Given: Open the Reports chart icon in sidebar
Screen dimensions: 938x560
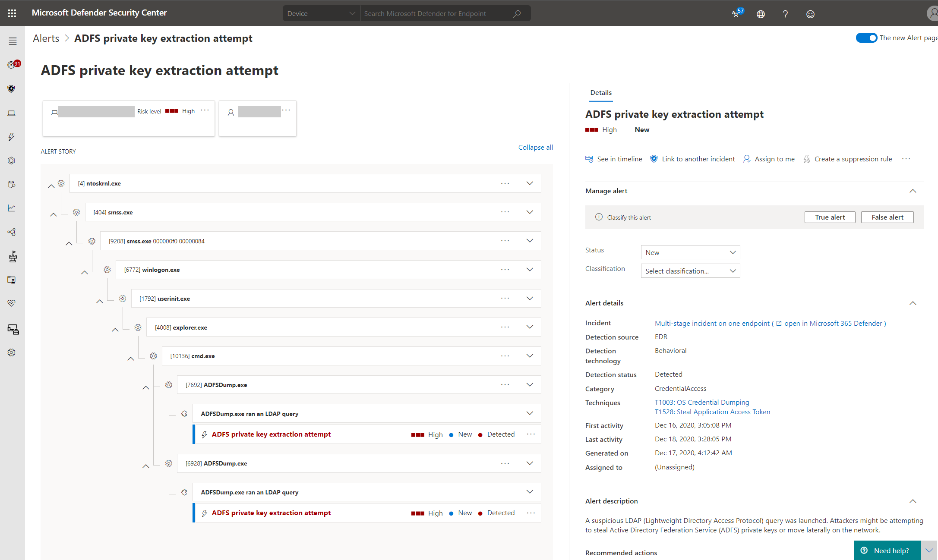Looking at the screenshot, I should coord(12,208).
